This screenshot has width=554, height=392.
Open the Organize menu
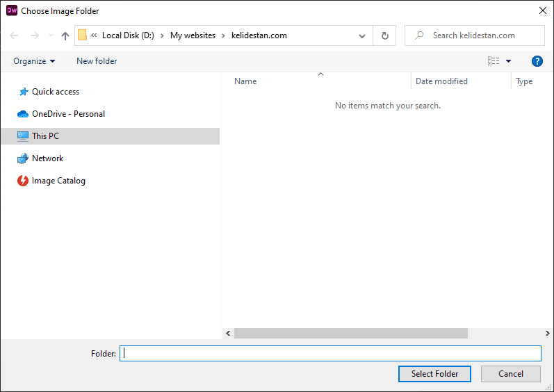click(x=34, y=61)
